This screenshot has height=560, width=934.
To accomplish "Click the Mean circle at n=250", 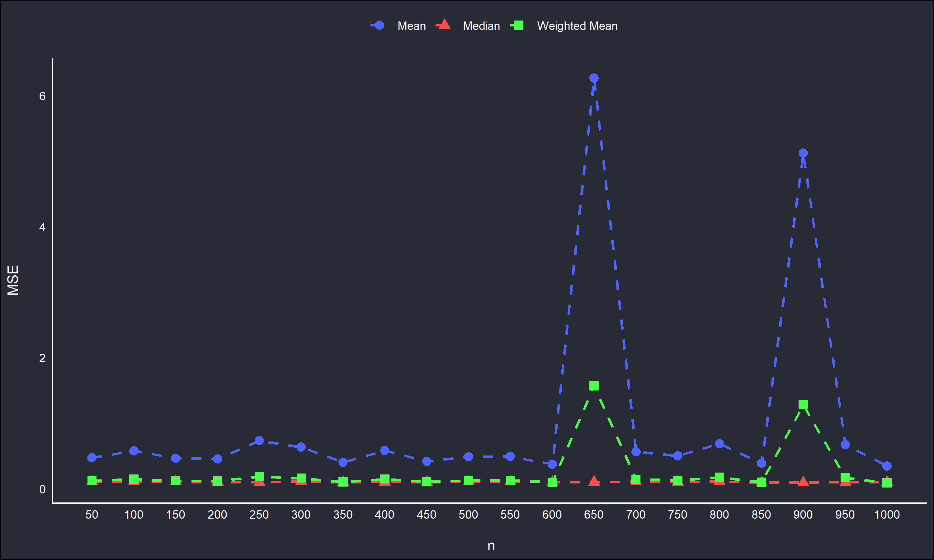I will click(x=259, y=440).
